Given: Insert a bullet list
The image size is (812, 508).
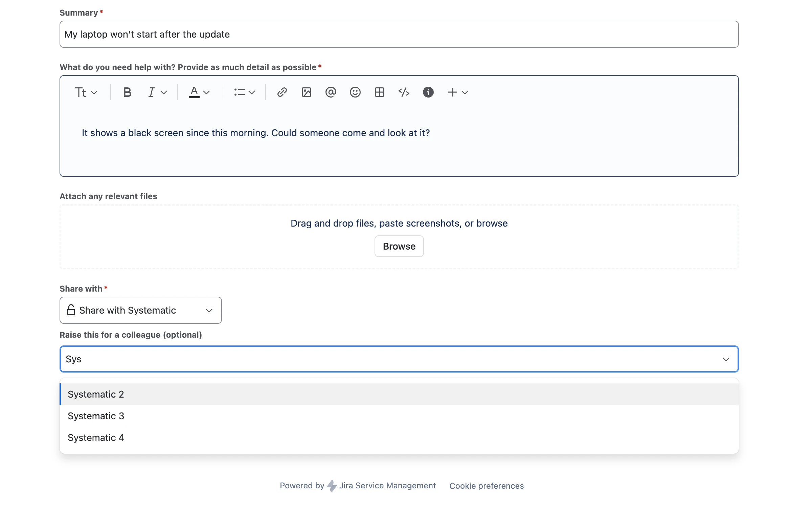Looking at the screenshot, I should (240, 92).
